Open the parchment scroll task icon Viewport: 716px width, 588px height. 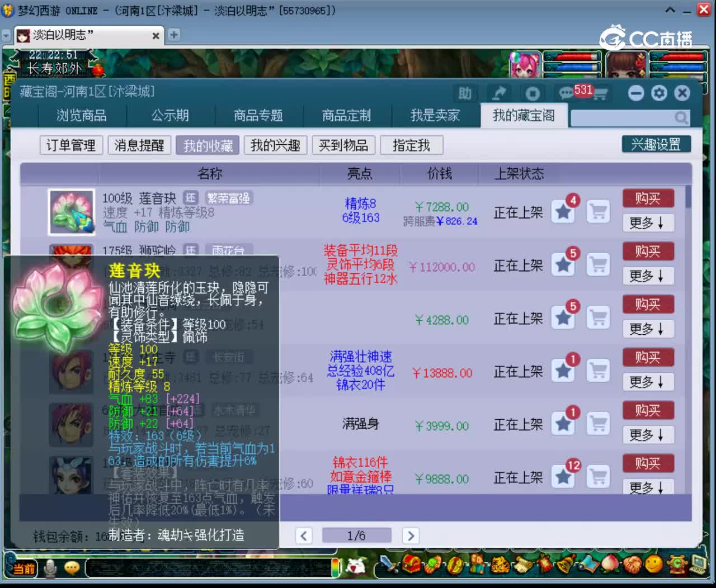coord(523,565)
